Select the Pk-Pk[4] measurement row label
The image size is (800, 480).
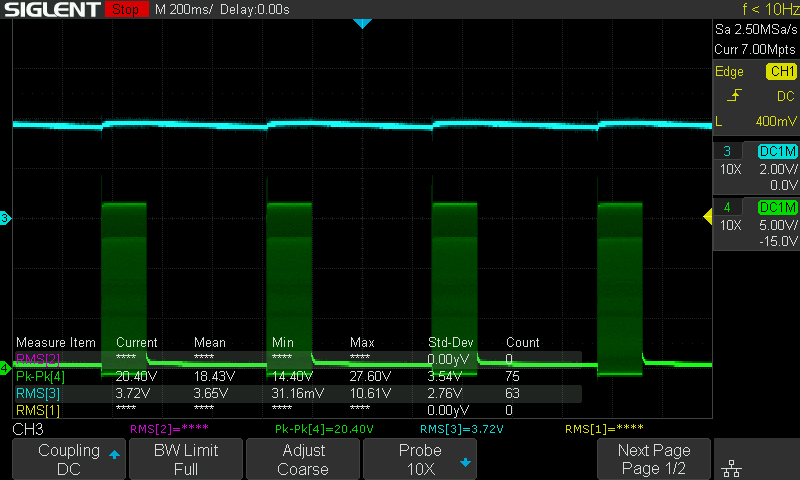click(40, 376)
